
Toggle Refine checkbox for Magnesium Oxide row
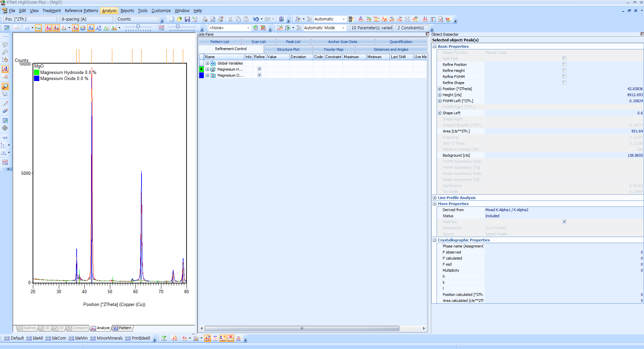[x=259, y=75]
